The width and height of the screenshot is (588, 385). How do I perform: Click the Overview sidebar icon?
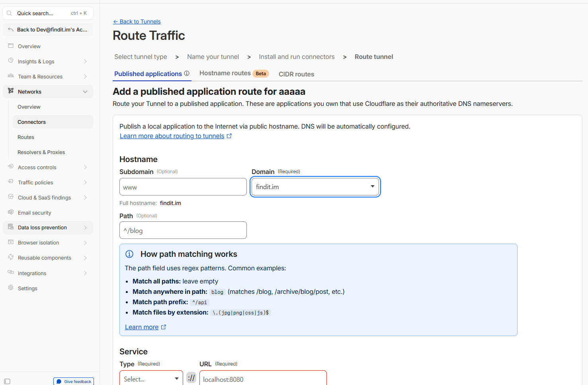11,46
